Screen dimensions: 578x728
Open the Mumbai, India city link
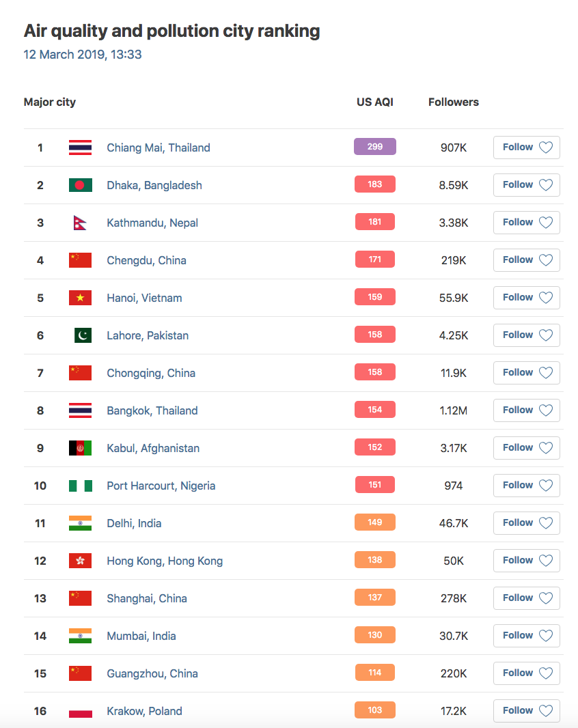click(141, 636)
